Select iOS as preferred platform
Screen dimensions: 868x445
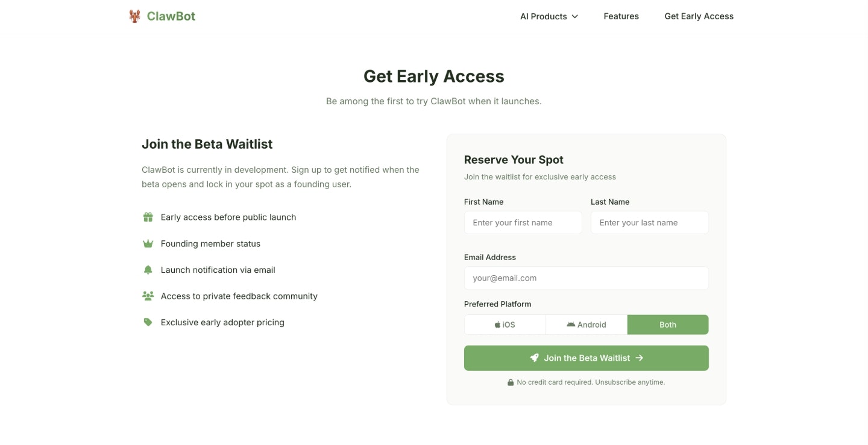(505, 325)
